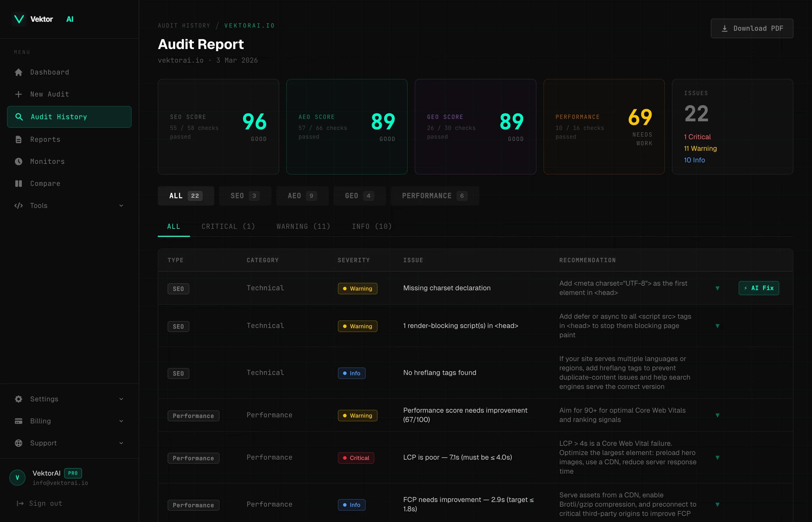Select the Dashboard home icon

(x=19, y=72)
